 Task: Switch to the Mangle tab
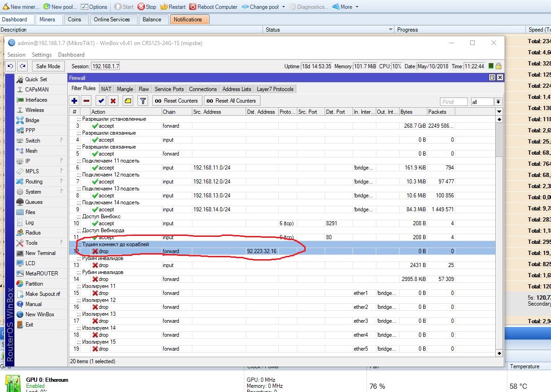click(125, 89)
